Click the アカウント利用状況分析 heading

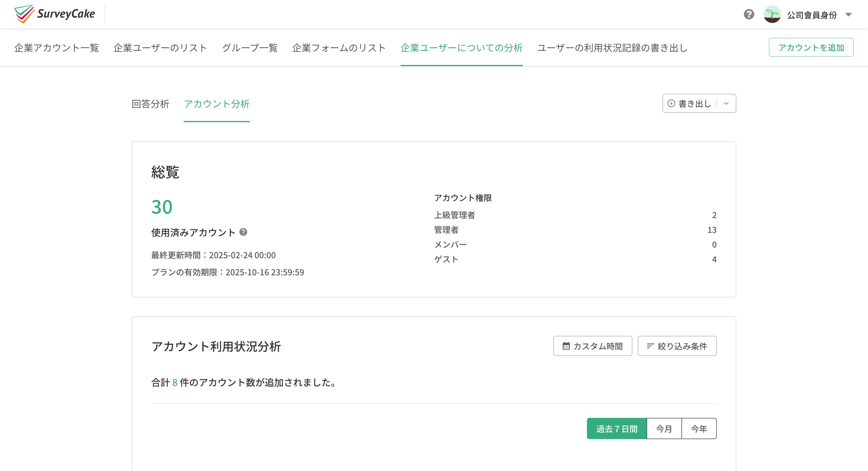[x=216, y=346]
